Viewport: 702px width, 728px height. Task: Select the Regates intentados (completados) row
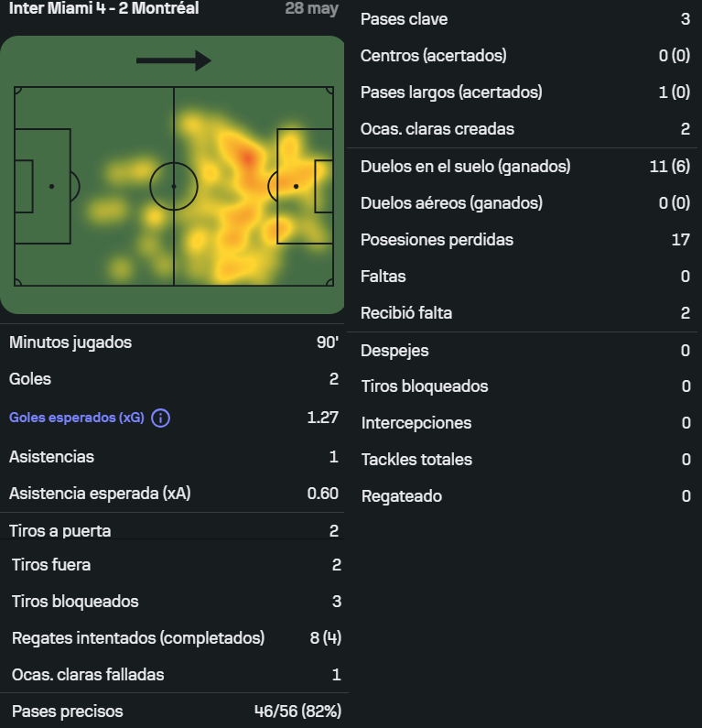(x=177, y=638)
